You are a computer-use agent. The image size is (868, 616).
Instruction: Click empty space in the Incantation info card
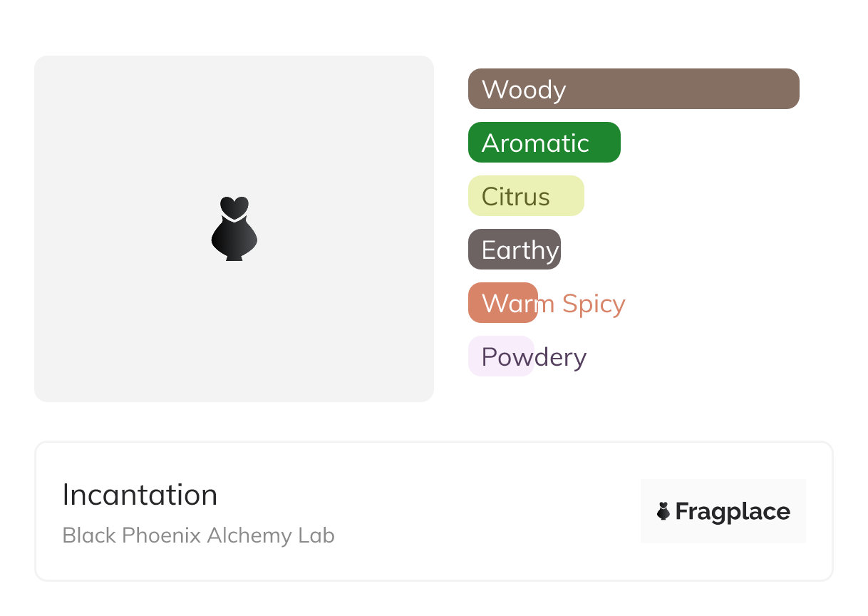[463, 513]
